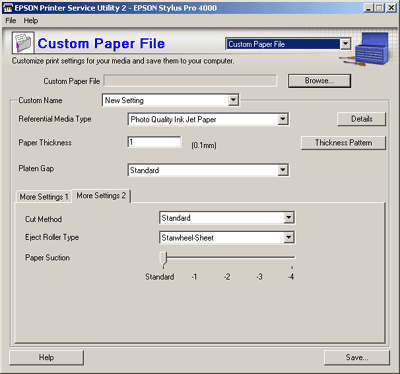The width and height of the screenshot is (400, 374).
Task: Click the Custom Paper File path field
Action: (190, 81)
